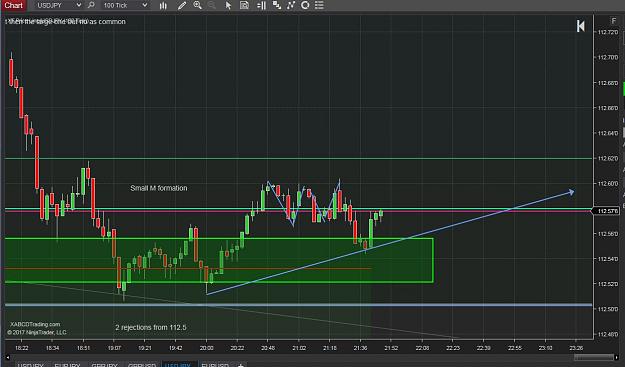
Task: Toggle the Chart Trader icon
Action: point(261,5)
